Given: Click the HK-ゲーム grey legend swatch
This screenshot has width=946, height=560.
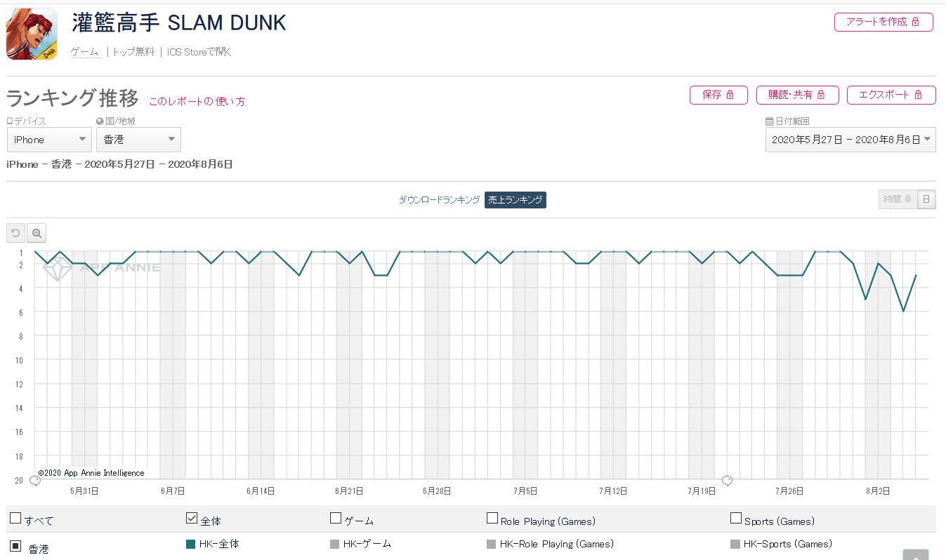Looking at the screenshot, I should (334, 544).
